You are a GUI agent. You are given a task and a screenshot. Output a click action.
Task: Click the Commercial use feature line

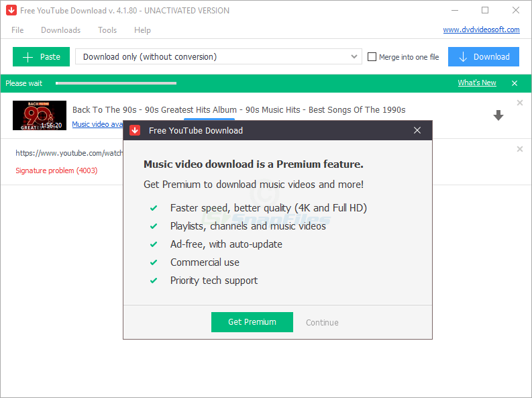(205, 262)
